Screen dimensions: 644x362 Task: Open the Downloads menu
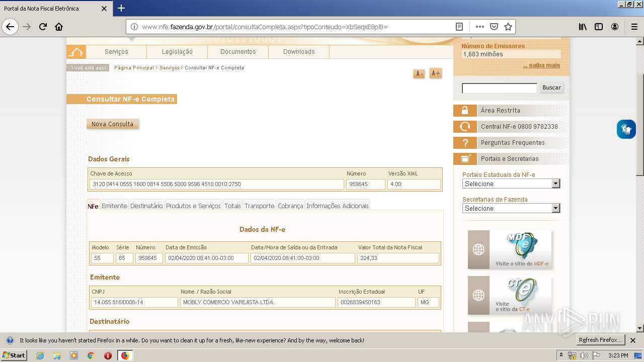pyautogui.click(x=299, y=52)
